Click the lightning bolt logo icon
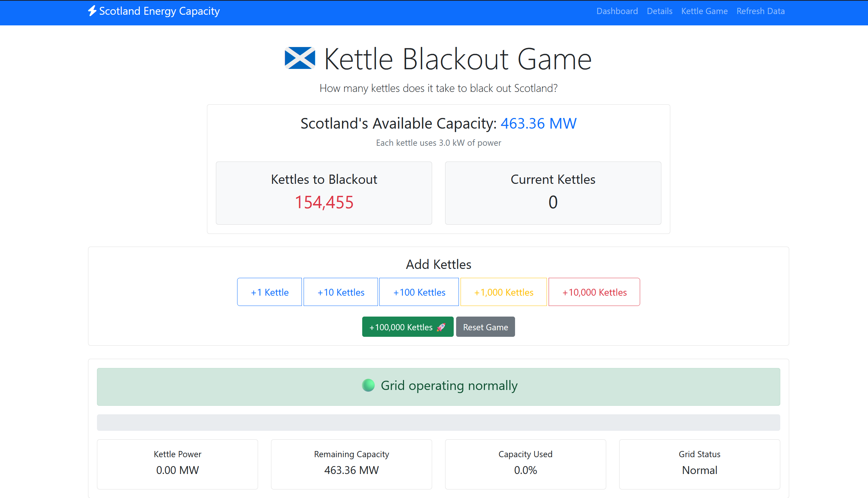This screenshot has height=498, width=868. click(x=92, y=11)
